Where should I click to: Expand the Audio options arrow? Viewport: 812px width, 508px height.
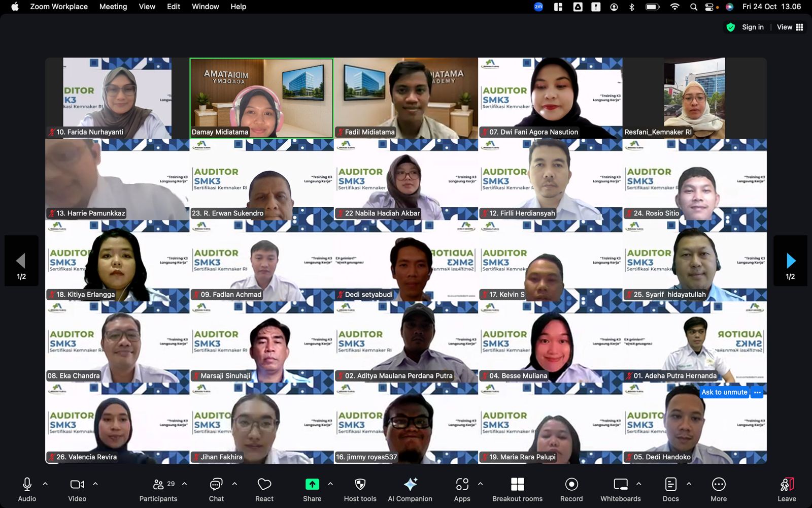click(x=45, y=484)
